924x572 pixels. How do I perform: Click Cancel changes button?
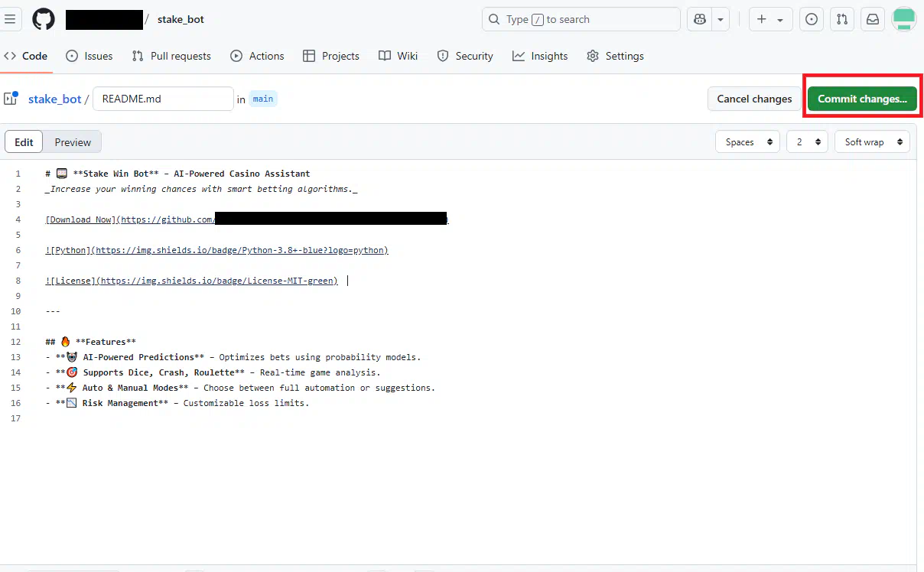click(x=754, y=99)
